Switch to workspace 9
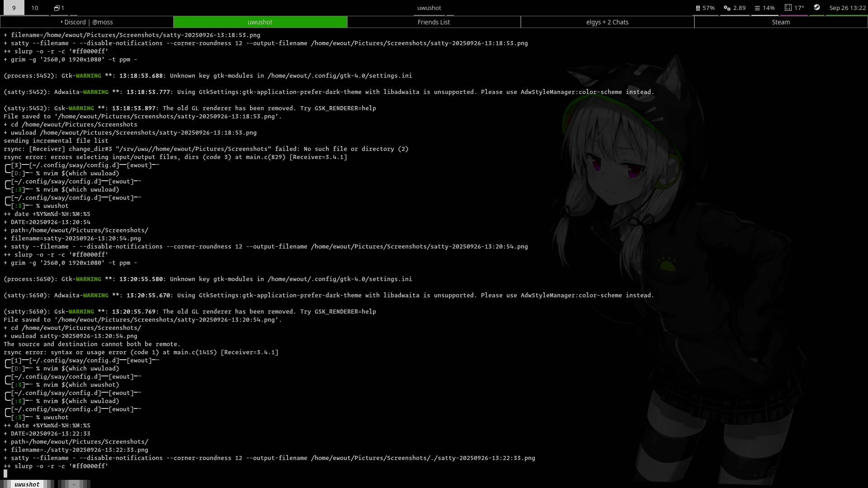 pos(14,8)
